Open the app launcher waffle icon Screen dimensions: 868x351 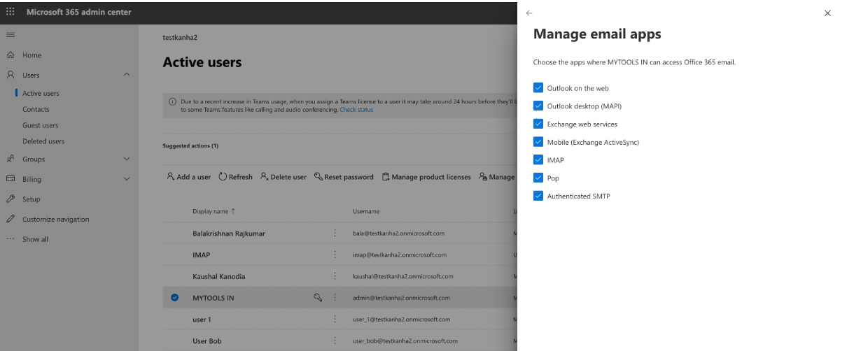(10, 12)
